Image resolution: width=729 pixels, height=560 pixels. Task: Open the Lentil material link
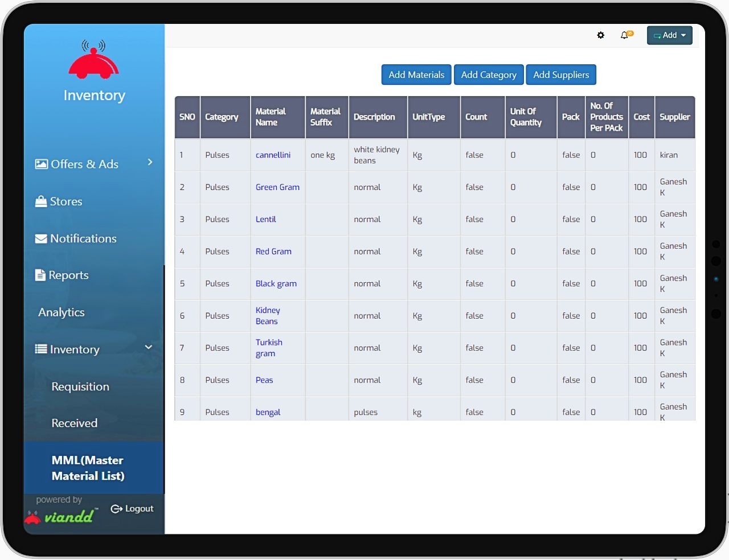tap(265, 219)
